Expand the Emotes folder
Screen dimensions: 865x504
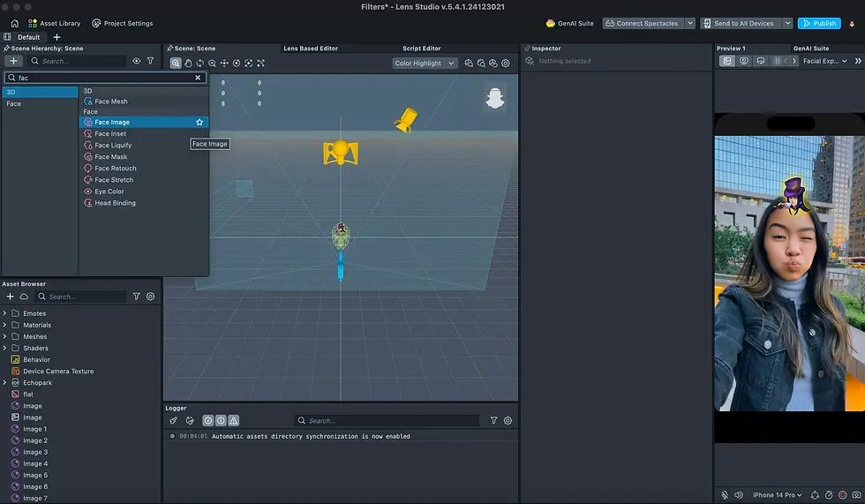5,313
